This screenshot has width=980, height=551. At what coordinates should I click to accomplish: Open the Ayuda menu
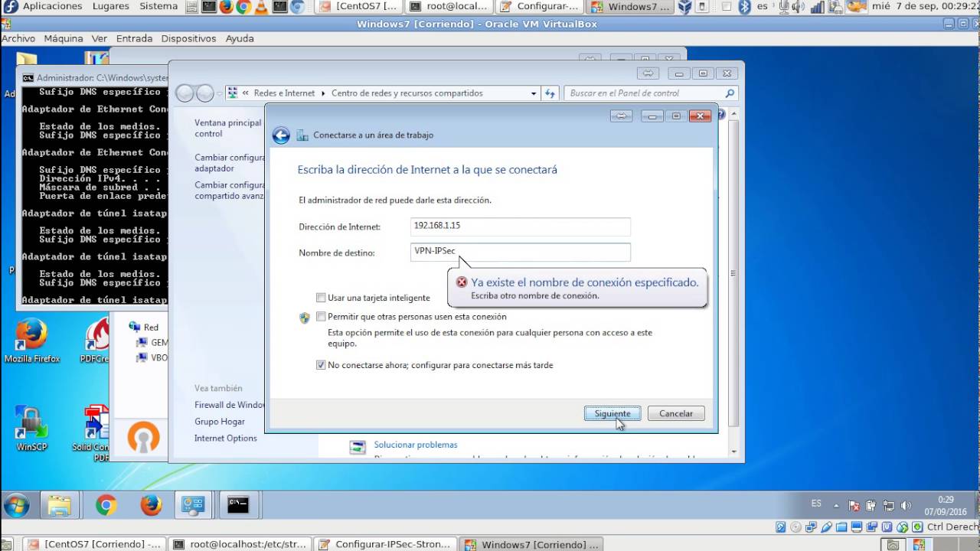(240, 38)
